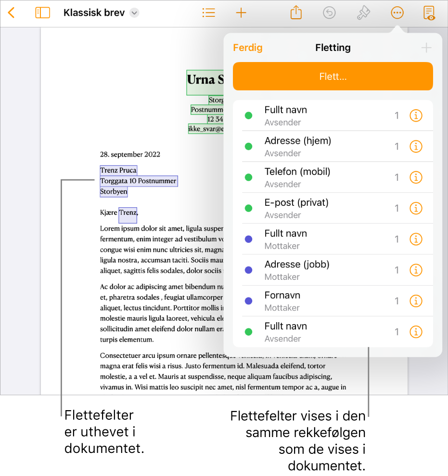Open the document view options icon
Screen dimensions: 448x476
(x=429, y=13)
